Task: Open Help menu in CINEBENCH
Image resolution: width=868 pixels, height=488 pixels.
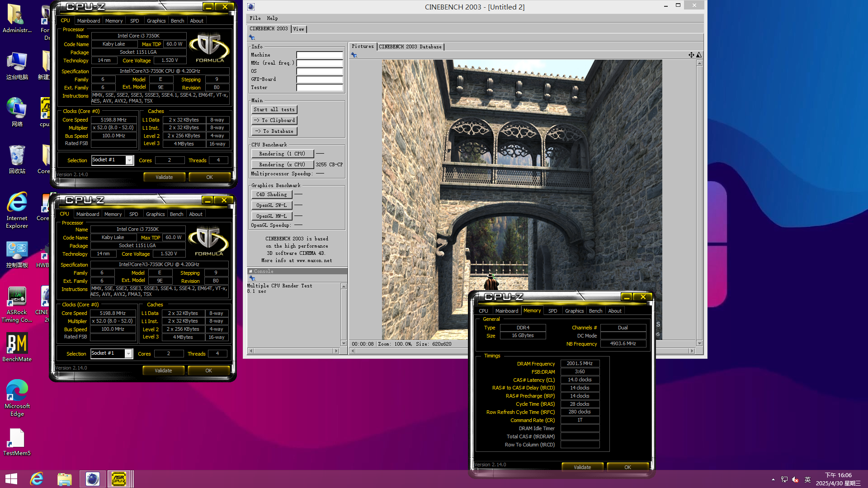Action: (x=272, y=18)
